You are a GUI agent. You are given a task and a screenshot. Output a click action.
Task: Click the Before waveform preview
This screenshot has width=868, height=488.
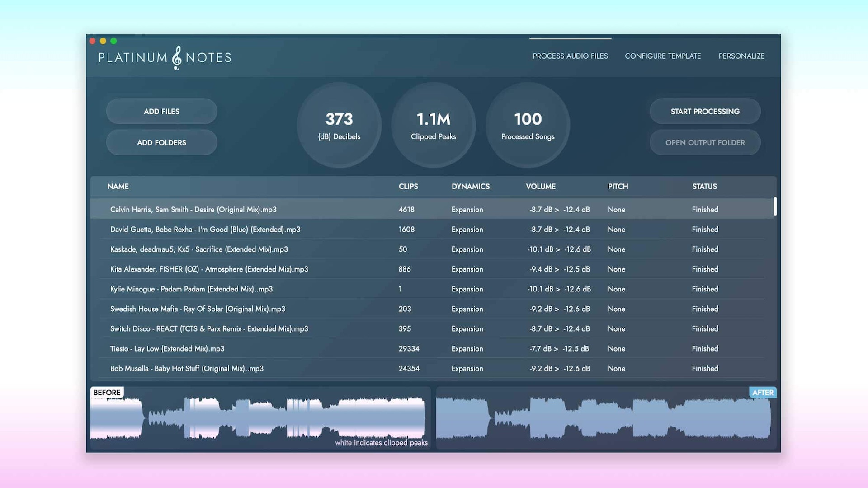point(260,418)
